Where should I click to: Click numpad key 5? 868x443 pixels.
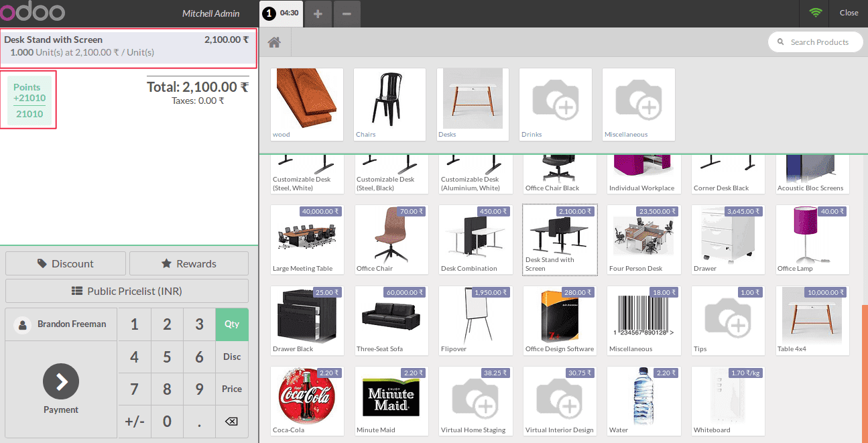[167, 357]
